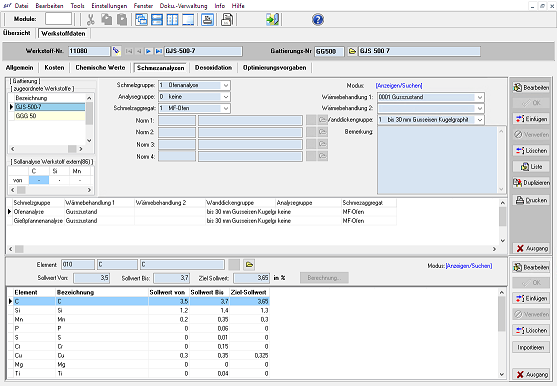The width and height of the screenshot is (557, 386).
Task: Expand the Wärmebehandlung 1 dropdown
Action: [x=480, y=97]
